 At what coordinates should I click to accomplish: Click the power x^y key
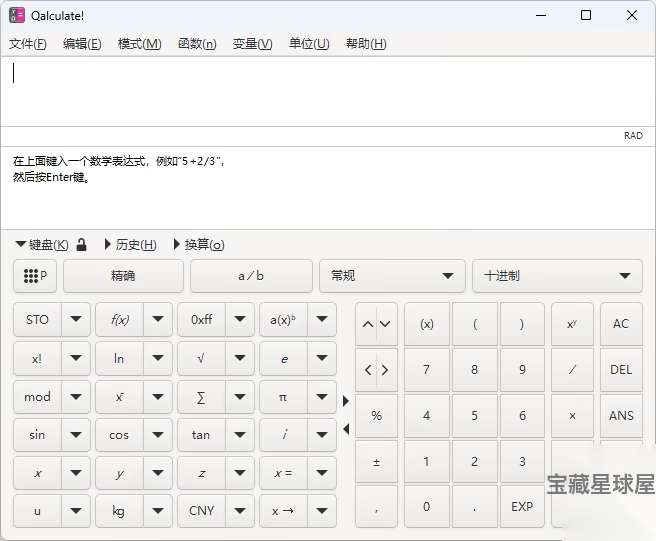tap(572, 324)
